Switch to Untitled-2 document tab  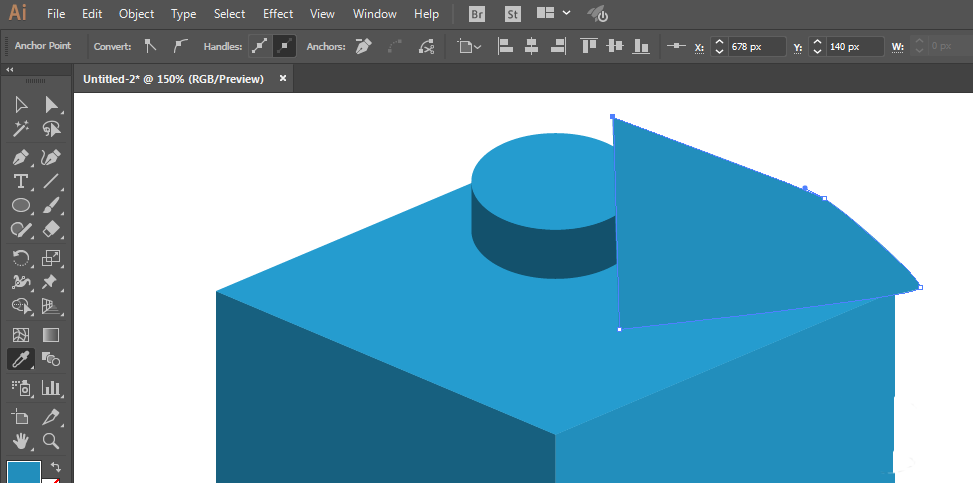tap(174, 79)
